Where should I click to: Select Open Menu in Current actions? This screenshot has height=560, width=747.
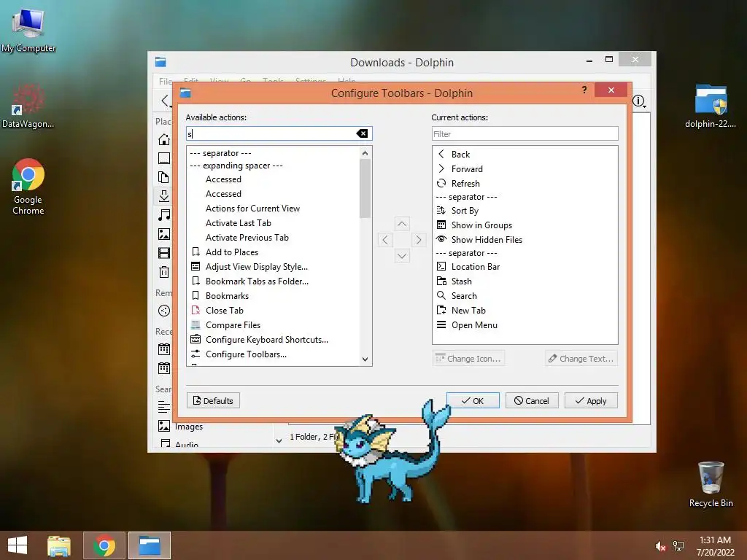point(474,325)
